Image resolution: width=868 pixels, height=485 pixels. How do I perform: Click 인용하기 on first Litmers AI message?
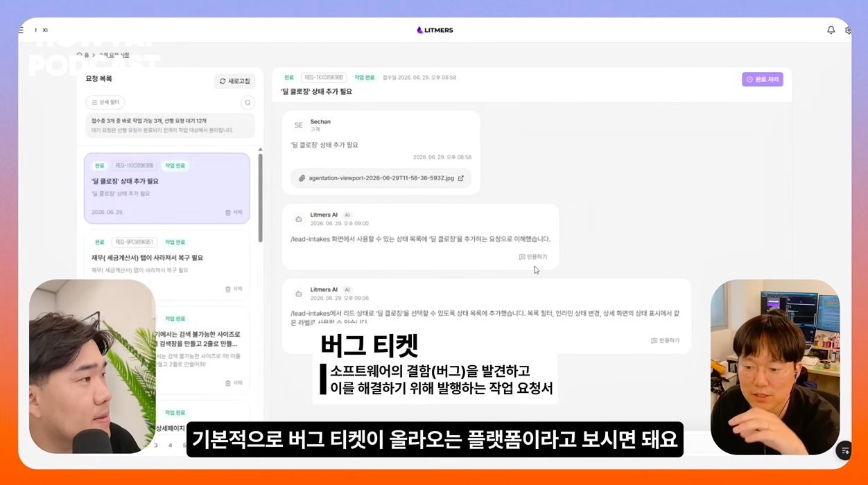(533, 257)
